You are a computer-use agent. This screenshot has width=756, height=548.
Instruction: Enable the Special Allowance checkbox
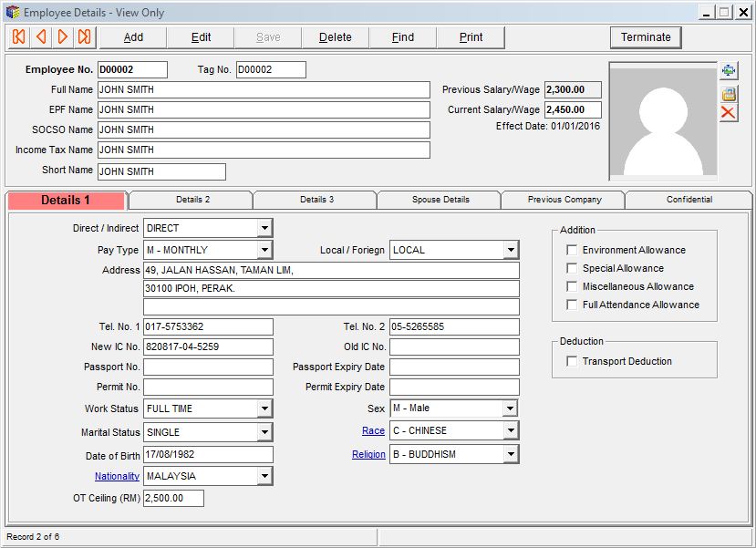[x=572, y=268]
